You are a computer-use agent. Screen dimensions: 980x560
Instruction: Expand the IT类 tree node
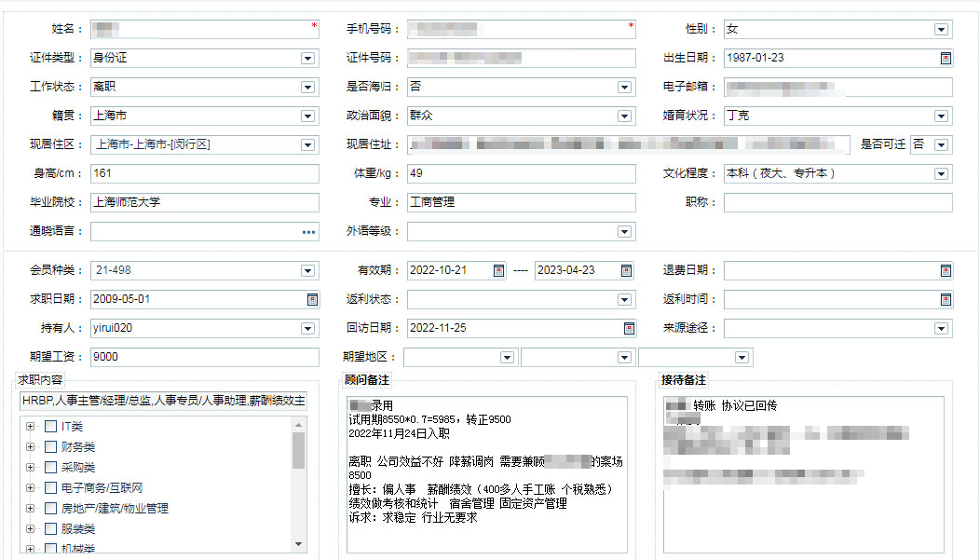[x=30, y=426]
